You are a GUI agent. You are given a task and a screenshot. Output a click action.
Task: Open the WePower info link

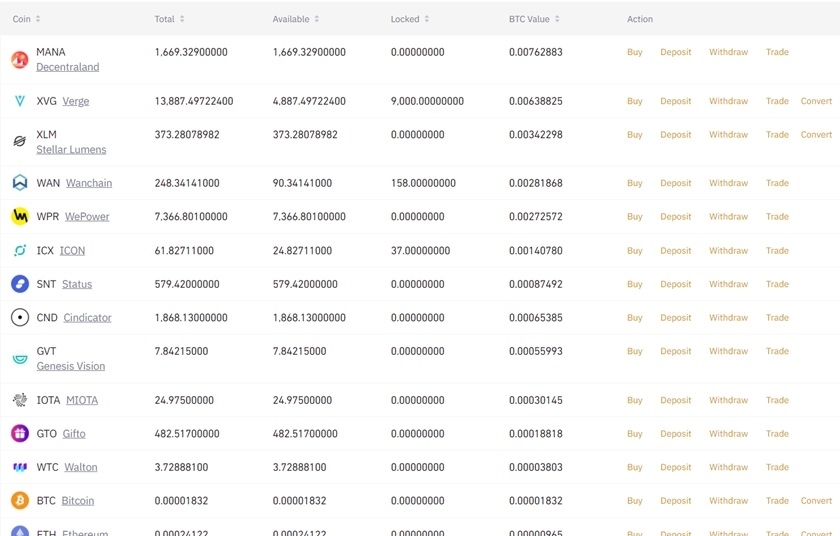tap(87, 217)
